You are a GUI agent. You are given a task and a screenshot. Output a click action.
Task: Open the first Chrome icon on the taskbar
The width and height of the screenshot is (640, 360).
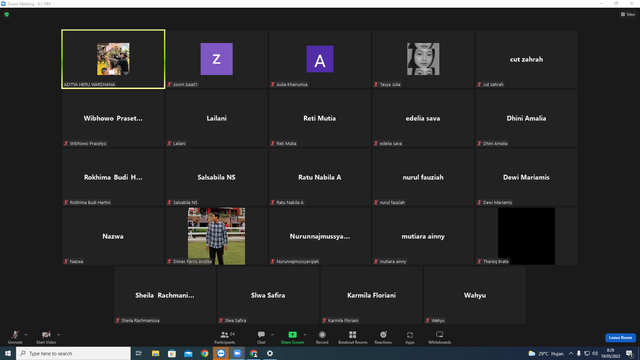204,353
